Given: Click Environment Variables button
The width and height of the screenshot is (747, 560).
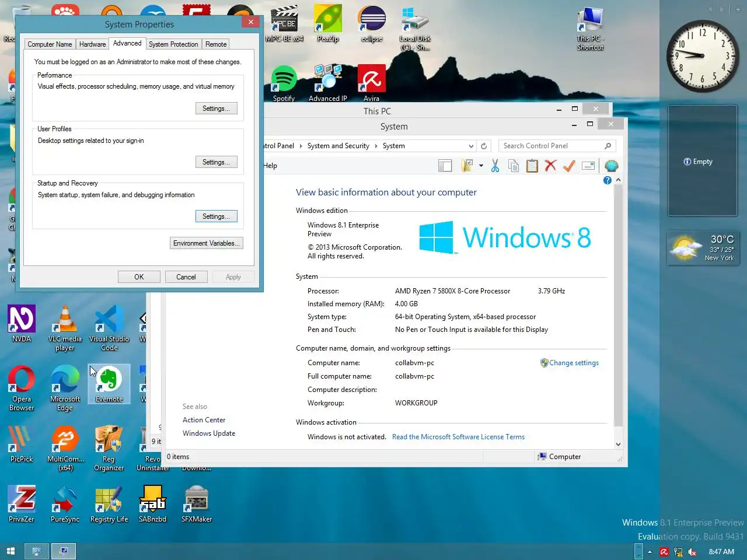Looking at the screenshot, I should click(206, 243).
